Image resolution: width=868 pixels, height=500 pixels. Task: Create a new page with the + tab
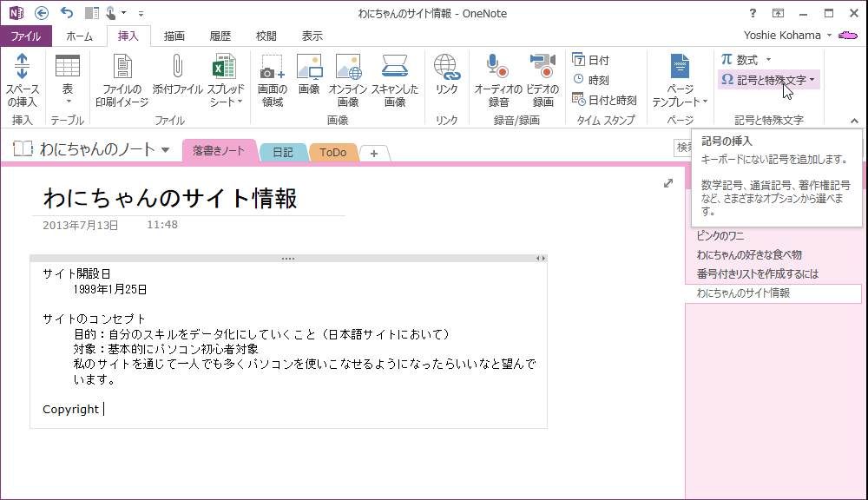373,152
